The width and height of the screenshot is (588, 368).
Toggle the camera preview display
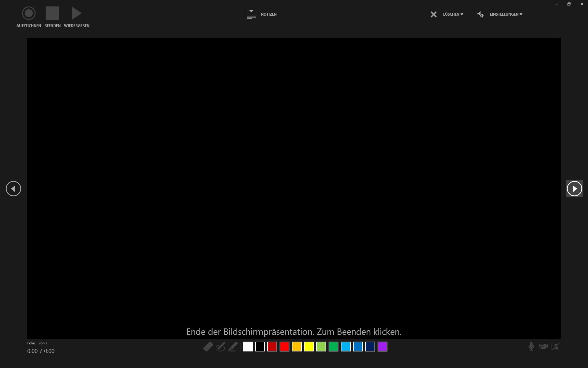pyautogui.click(x=556, y=347)
